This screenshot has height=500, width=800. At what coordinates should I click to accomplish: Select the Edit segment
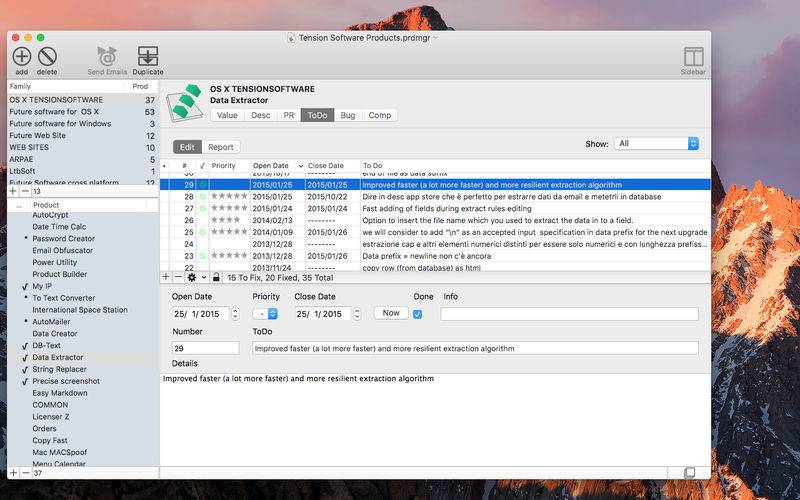coord(187,147)
